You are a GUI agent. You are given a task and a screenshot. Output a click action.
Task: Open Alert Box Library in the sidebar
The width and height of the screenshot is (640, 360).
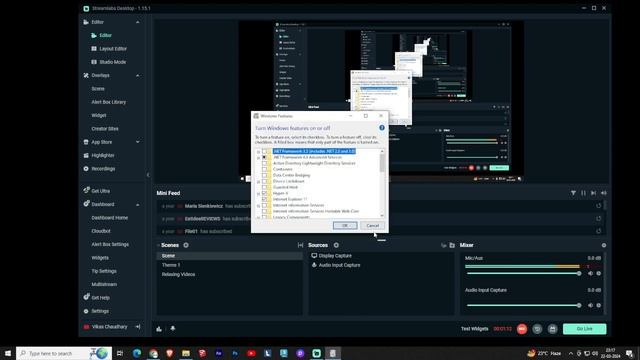[109, 102]
